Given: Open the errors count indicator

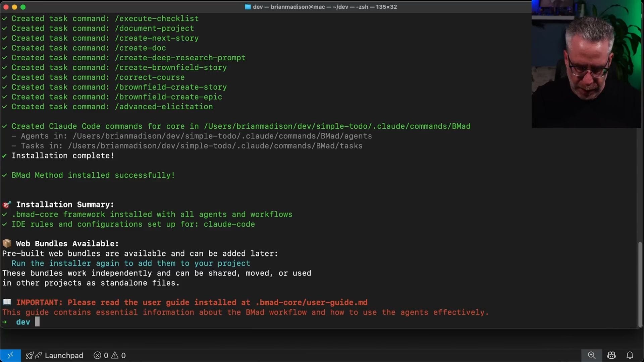Looking at the screenshot, I should (101, 355).
